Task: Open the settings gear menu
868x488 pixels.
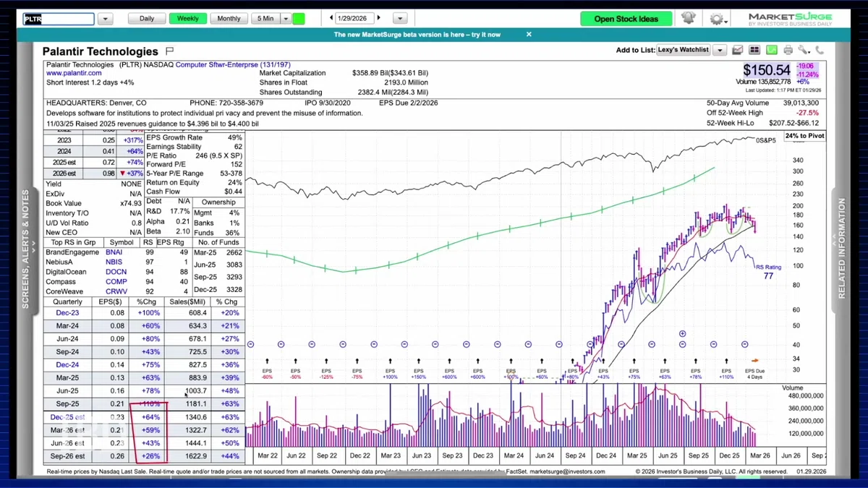Action: point(719,19)
